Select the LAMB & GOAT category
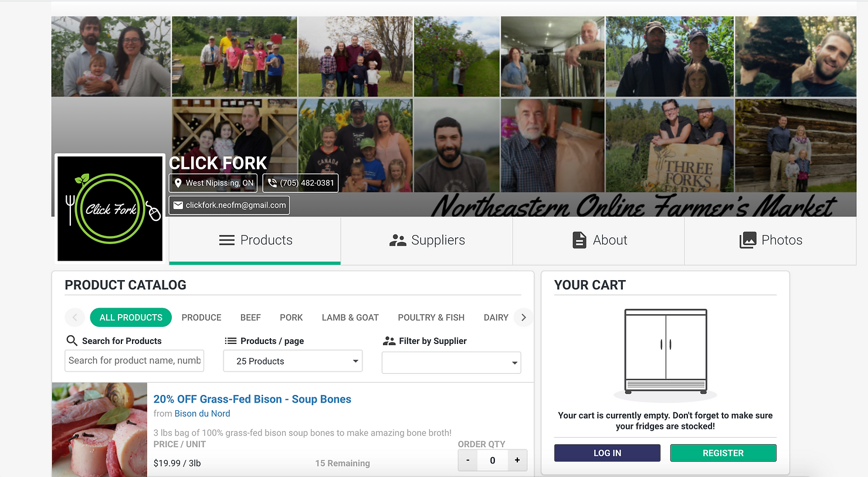The width and height of the screenshot is (868, 477). click(350, 317)
